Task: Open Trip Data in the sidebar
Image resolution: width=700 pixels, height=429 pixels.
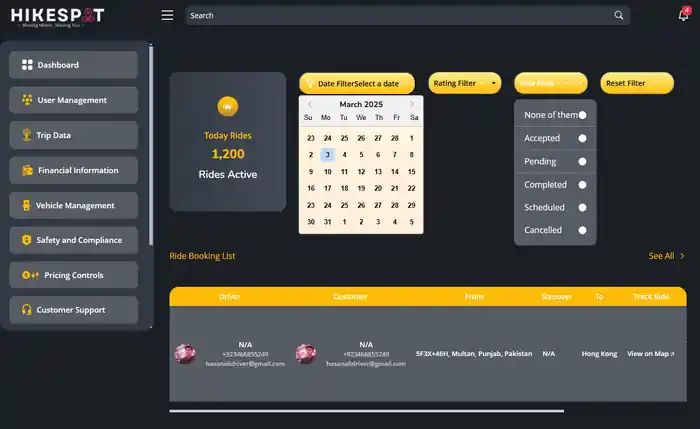Action: click(x=74, y=135)
